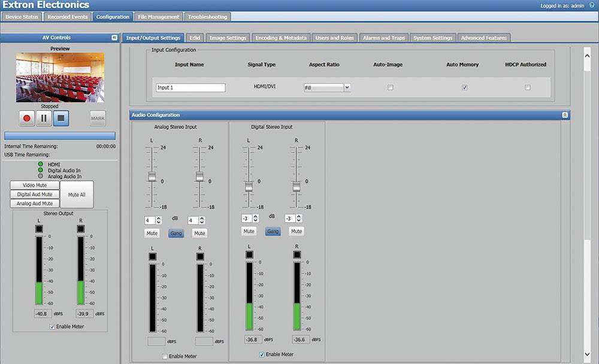This screenshot has height=364, width=599.
Task: Collapse the Audio Configuration section
Action: pyautogui.click(x=564, y=115)
